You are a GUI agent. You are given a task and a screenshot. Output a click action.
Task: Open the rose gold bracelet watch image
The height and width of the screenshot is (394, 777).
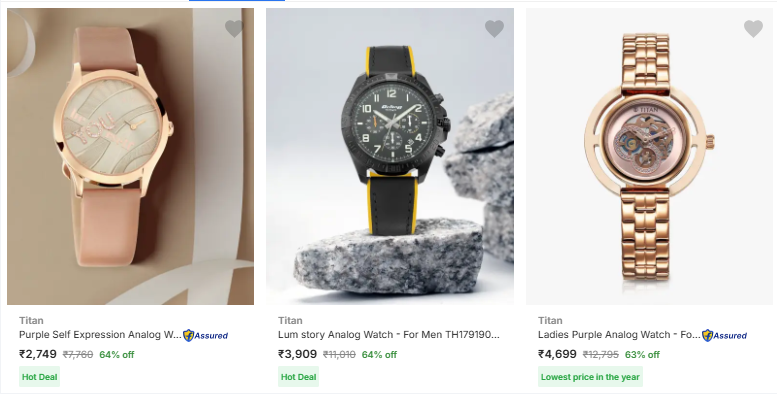pyautogui.click(x=651, y=156)
